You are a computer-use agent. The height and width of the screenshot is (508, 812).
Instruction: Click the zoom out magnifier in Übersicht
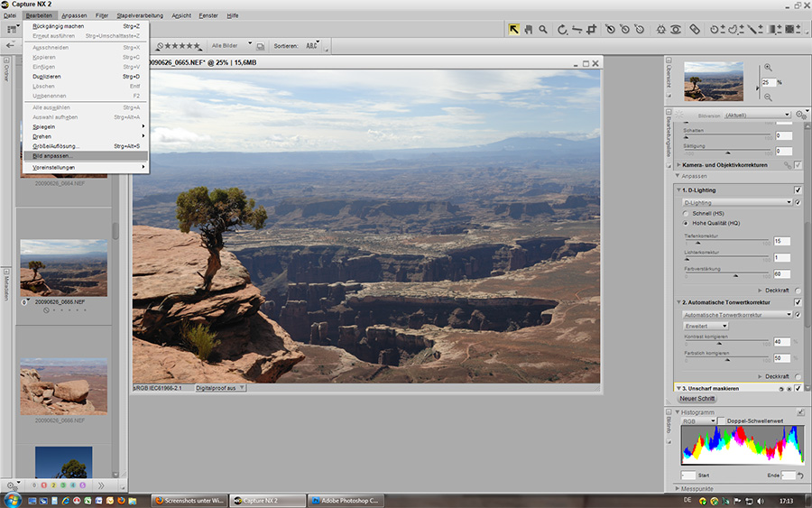[x=768, y=97]
